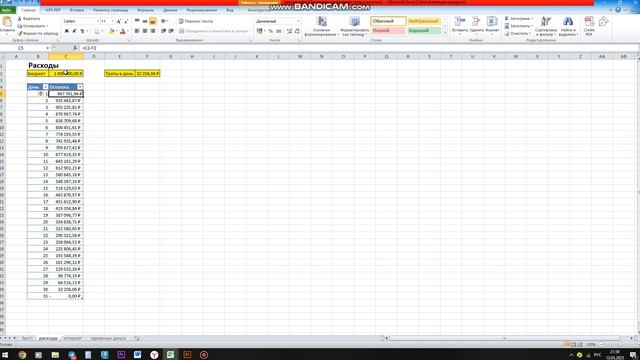
Task: Click the increase font size icon
Action: [x=118, y=21]
